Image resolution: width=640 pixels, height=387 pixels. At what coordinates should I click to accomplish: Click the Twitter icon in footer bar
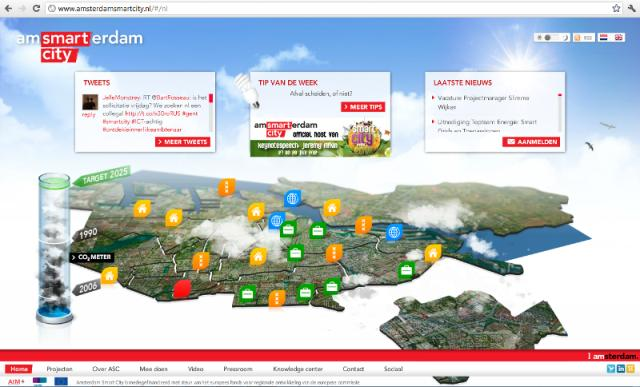point(611,369)
